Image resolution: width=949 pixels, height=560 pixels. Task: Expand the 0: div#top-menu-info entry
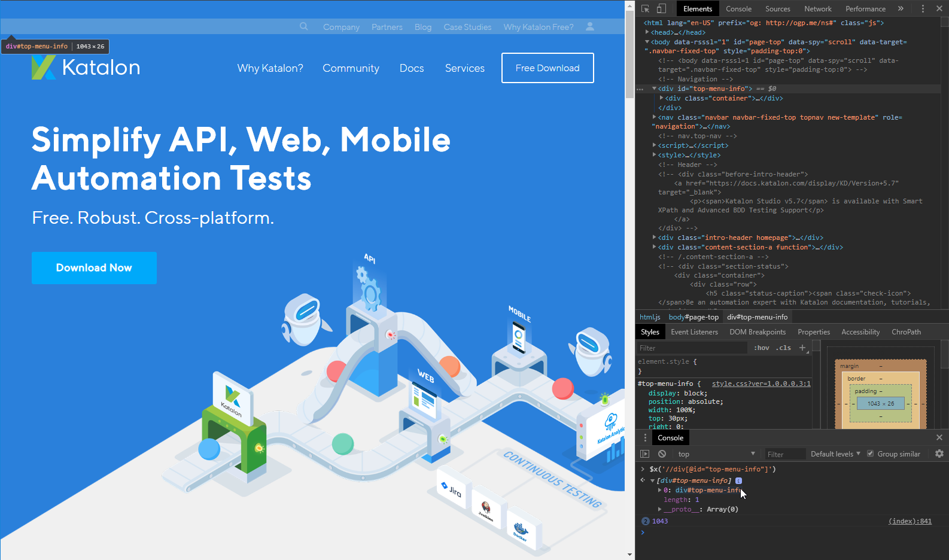click(660, 490)
